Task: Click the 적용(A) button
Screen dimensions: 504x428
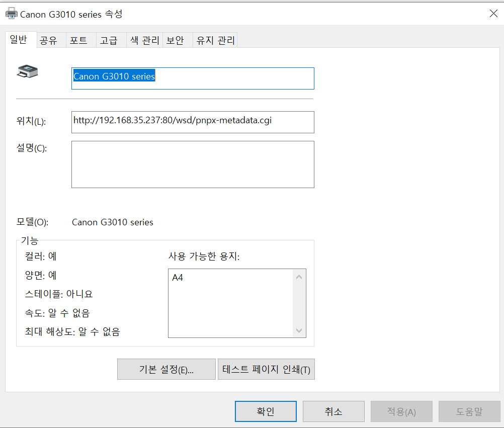Action: (x=401, y=411)
